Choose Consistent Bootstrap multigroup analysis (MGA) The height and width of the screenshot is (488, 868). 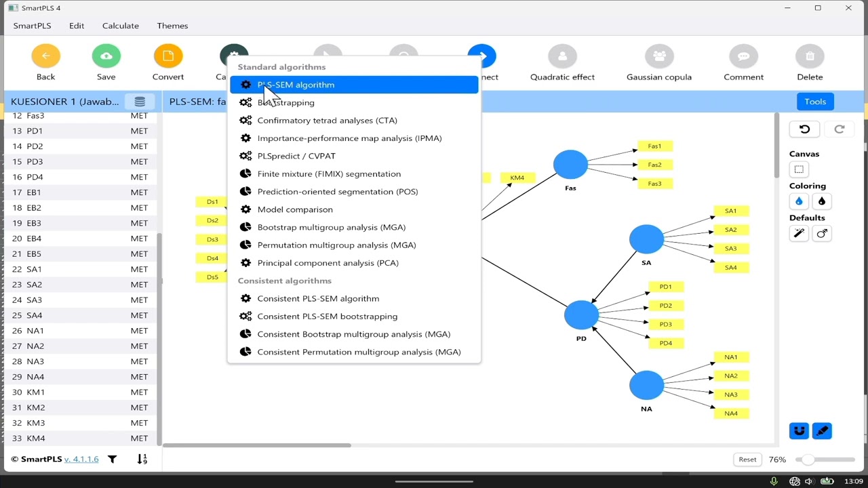coord(354,334)
